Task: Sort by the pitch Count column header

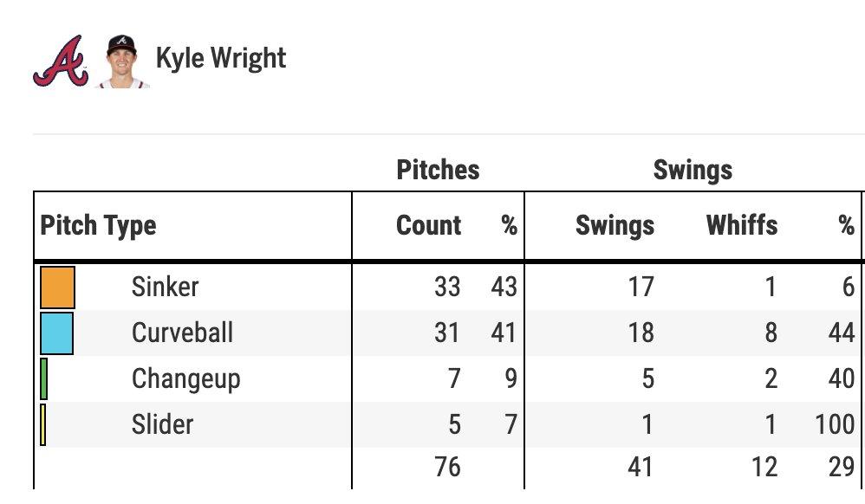Action: [x=428, y=226]
